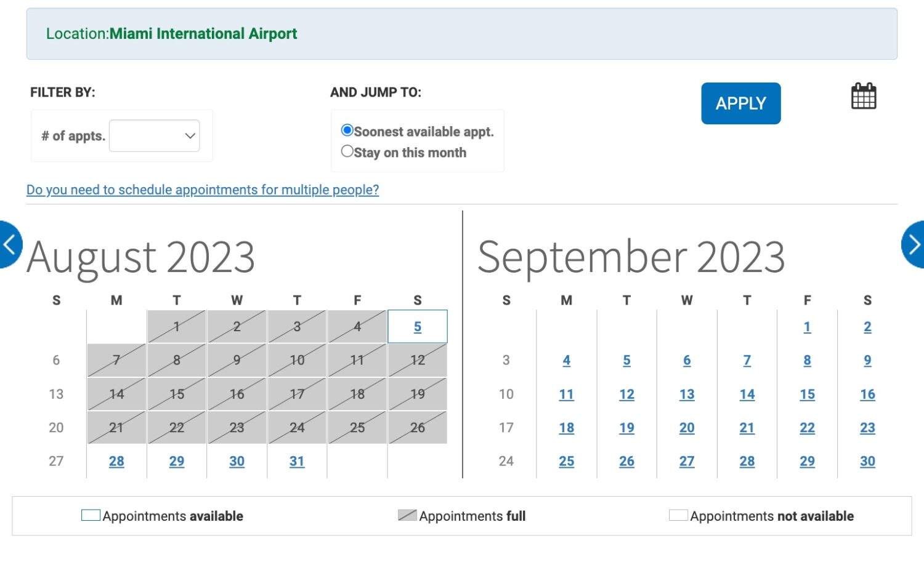Click the fully booked August 16 cell
This screenshot has height=562, width=924.
237,394
